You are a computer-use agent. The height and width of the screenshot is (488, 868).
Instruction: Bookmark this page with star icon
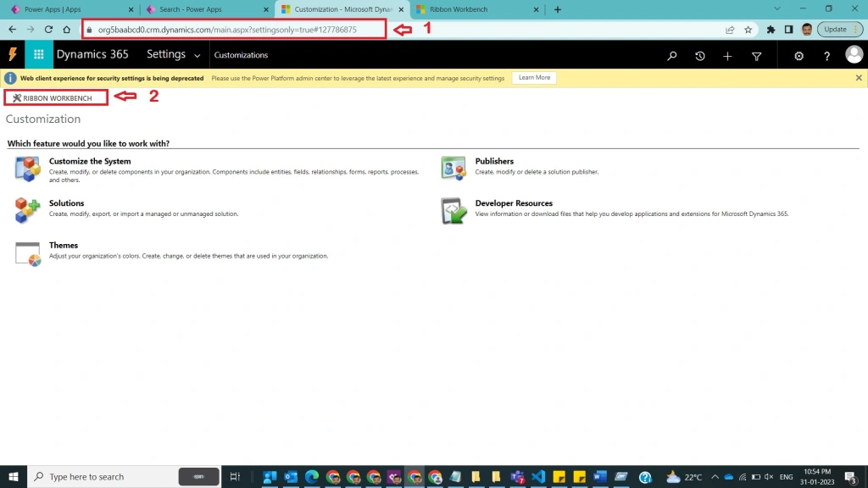(x=748, y=30)
